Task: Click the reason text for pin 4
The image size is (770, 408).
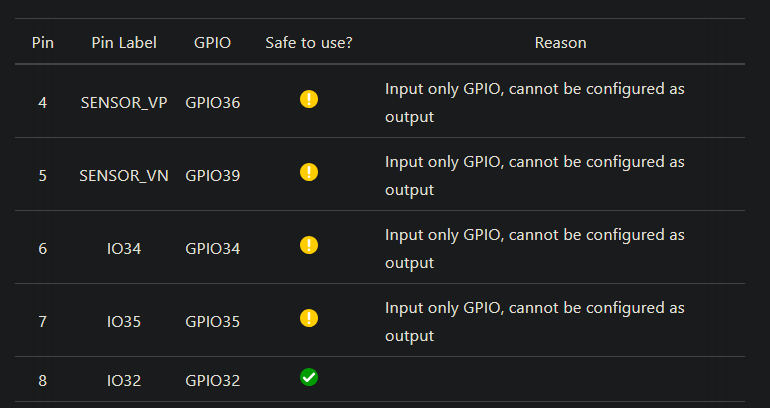Action: 534,103
